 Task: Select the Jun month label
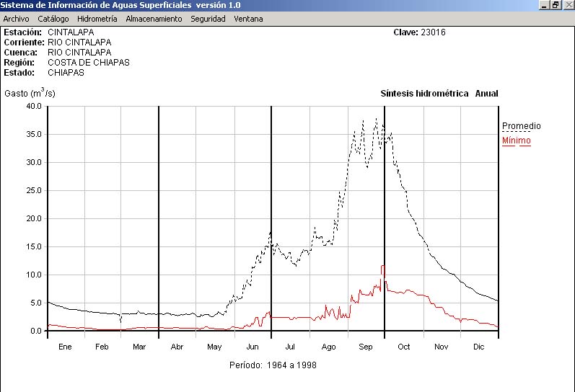click(x=253, y=347)
